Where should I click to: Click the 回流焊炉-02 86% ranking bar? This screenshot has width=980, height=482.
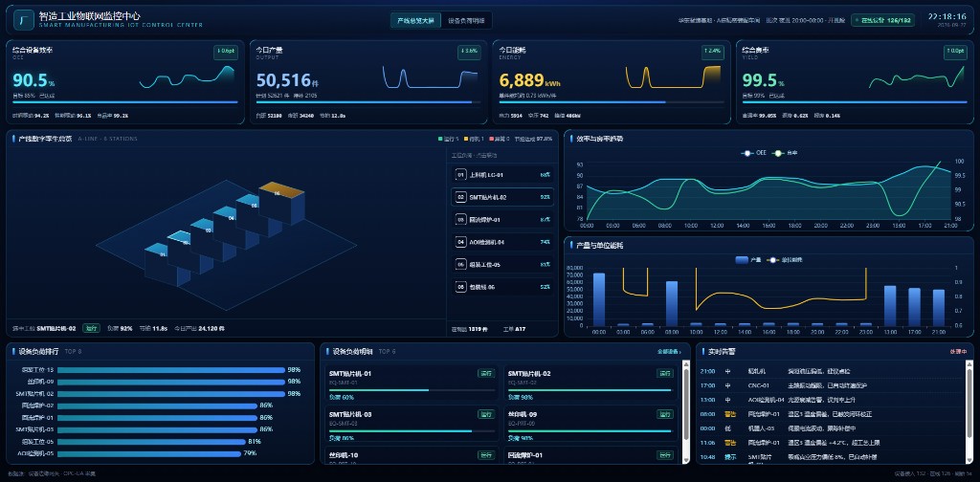(x=157, y=405)
